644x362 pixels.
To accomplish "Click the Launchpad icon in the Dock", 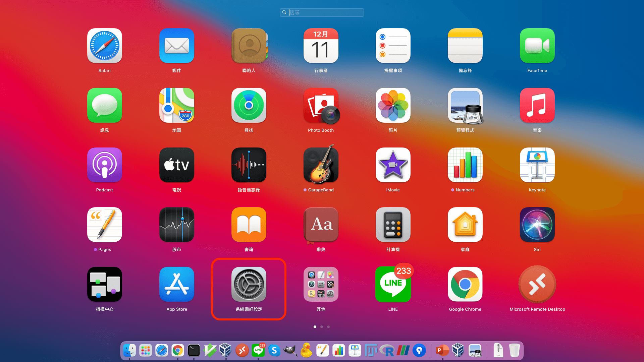I will (146, 351).
